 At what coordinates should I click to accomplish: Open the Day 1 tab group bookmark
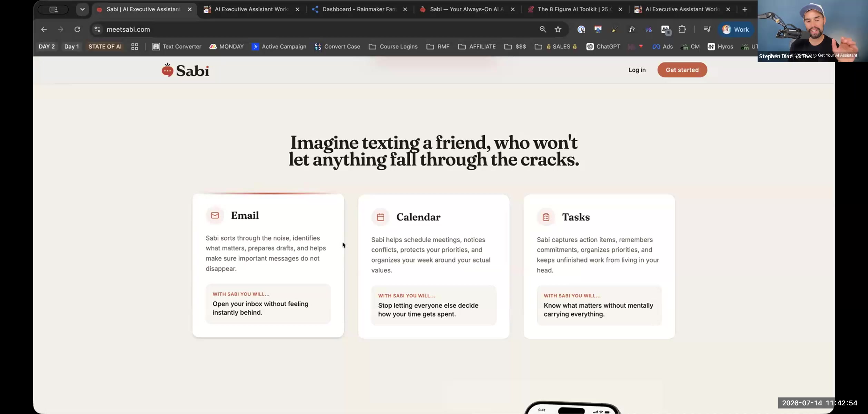point(71,47)
